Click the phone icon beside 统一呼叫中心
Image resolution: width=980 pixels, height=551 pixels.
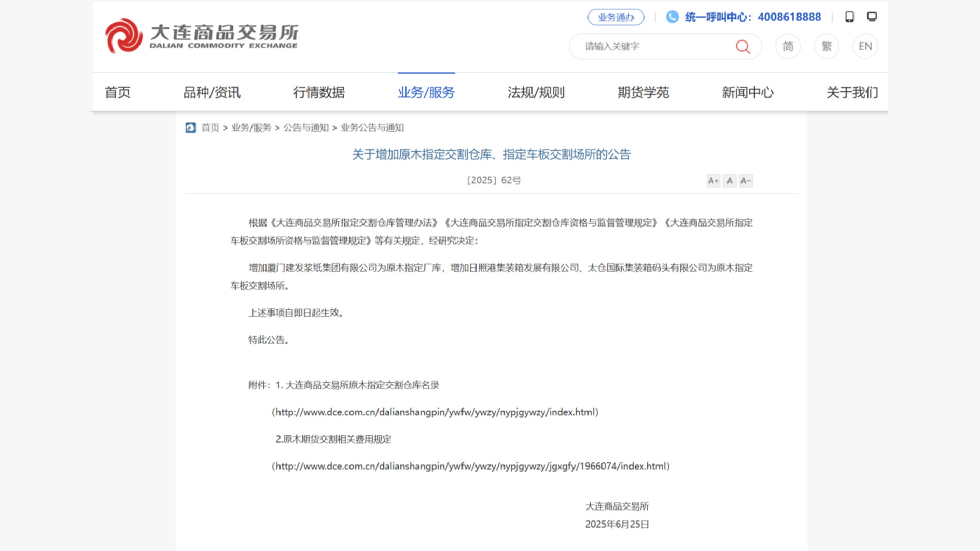coord(672,17)
